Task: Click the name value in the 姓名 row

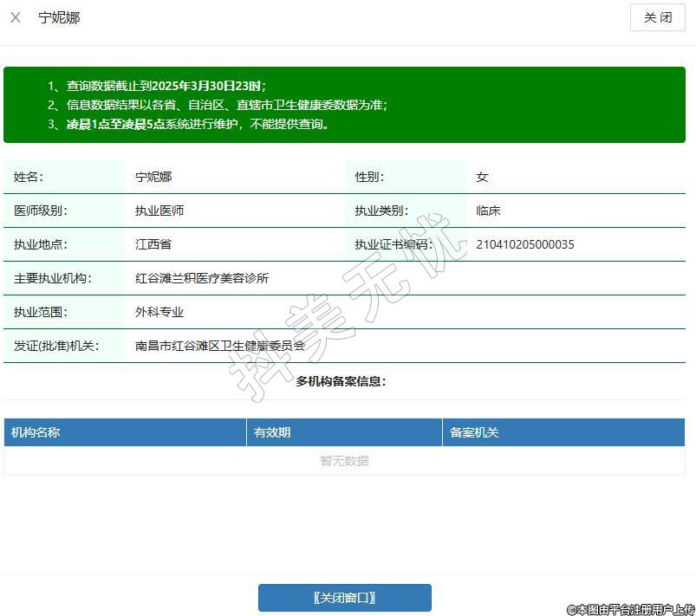Action: [153, 177]
